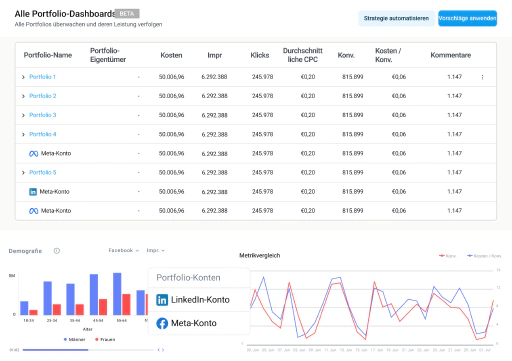Open the Facebook platform dropdown
Viewport: 512px width, 361px height.
coord(124,250)
